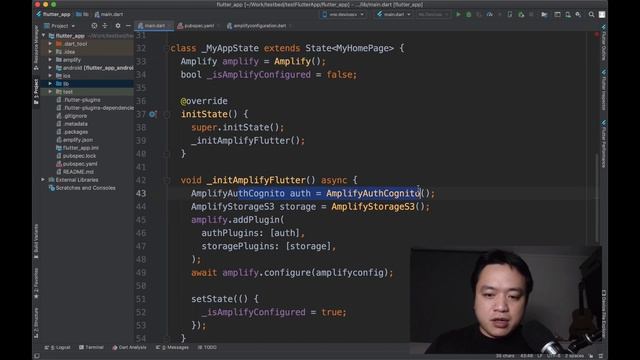Click the override gutter icon on line 37
The height and width of the screenshot is (360, 640).
click(152, 114)
